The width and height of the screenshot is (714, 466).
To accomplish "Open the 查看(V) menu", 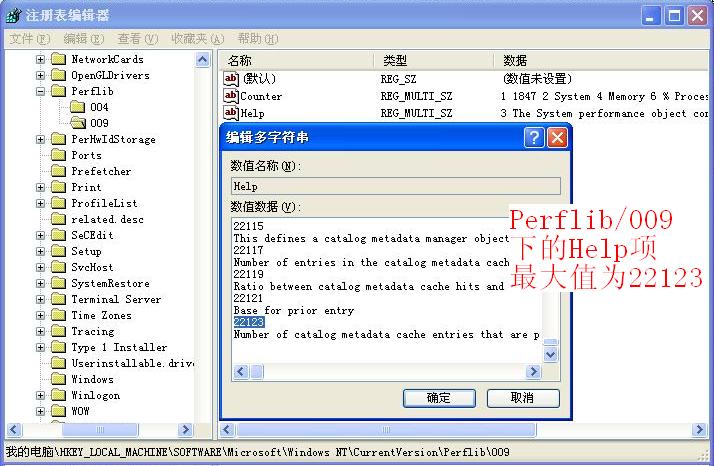I will point(138,39).
